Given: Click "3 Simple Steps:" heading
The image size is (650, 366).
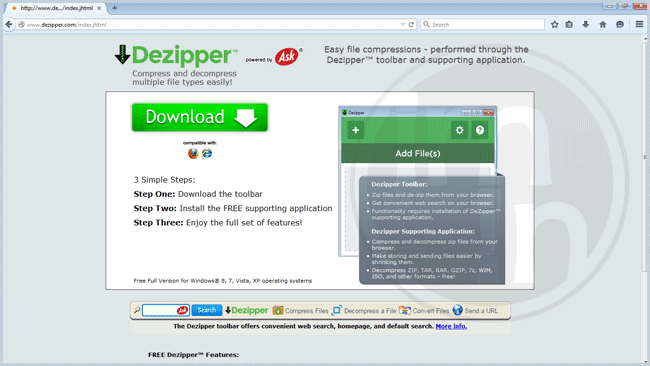Looking at the screenshot, I should [164, 180].
